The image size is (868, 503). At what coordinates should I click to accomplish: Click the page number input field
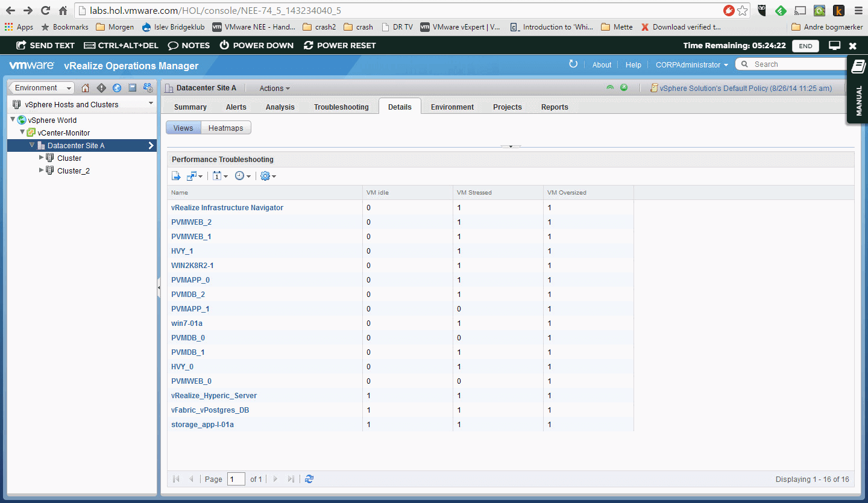pyautogui.click(x=236, y=479)
